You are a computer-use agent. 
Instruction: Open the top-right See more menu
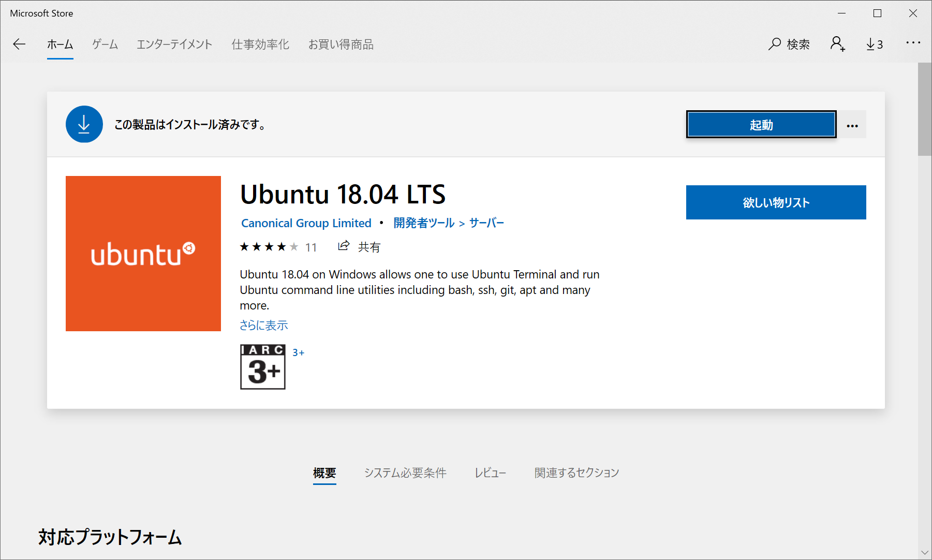(913, 43)
